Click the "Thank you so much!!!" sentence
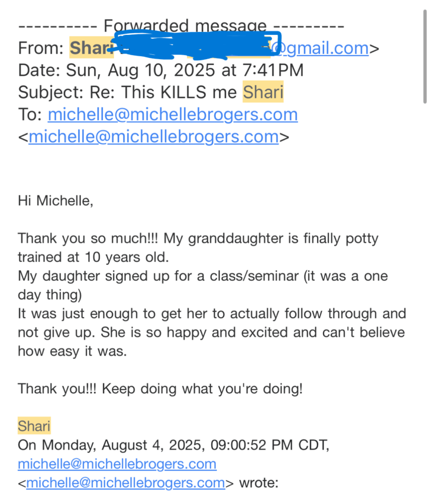This screenshot has height=504, width=430. pos(89,238)
